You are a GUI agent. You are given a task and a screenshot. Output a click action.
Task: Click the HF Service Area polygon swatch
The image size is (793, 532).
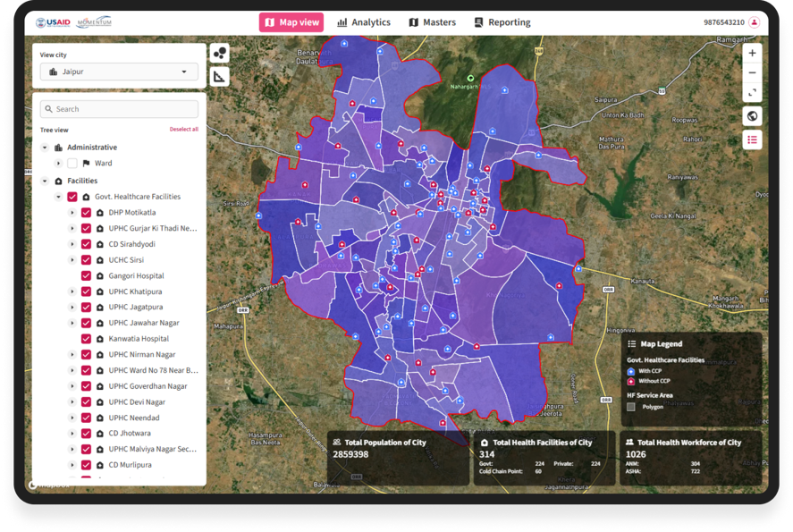[x=631, y=407]
